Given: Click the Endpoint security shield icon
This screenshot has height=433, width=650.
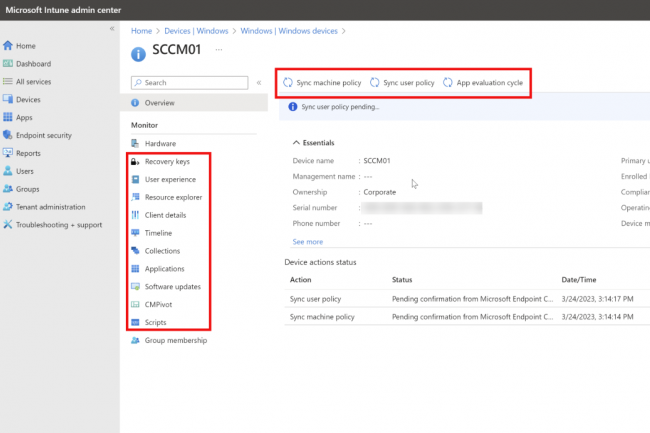Looking at the screenshot, I should pyautogui.click(x=8, y=135).
